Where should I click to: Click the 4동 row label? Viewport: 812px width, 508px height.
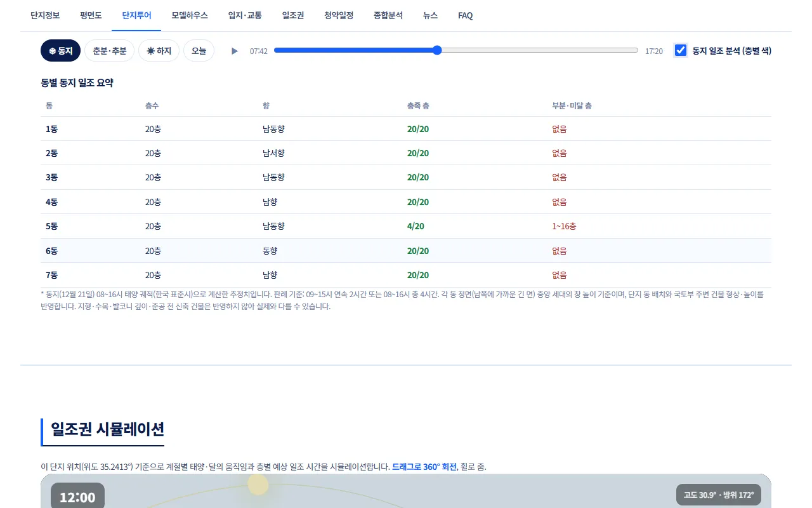(x=51, y=202)
